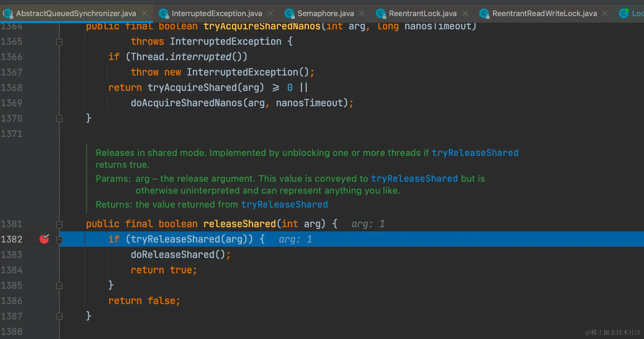Screen dimensions: 644x339
Task: Click the 'arg: 1' inline hint on line 1381
Action: click(368, 224)
